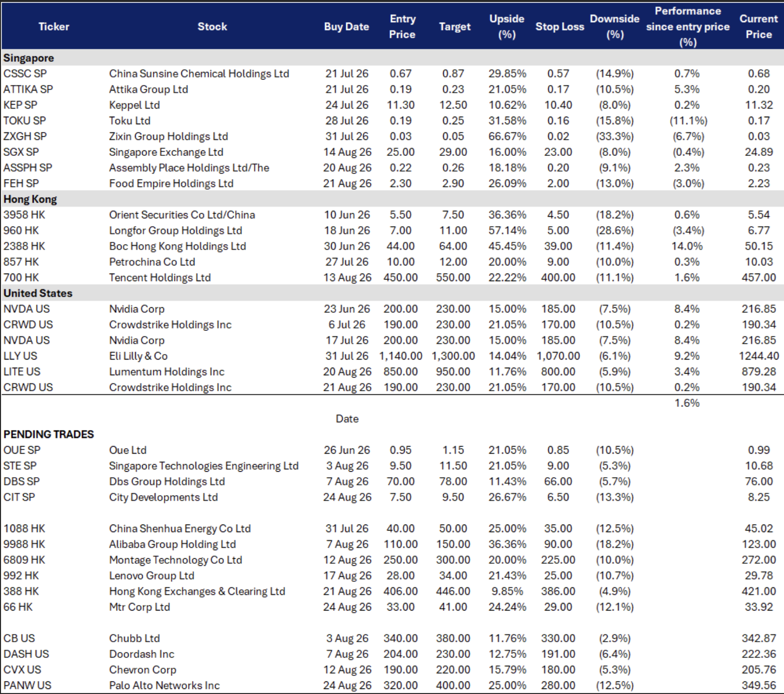784x694 pixels.
Task: Click Longfor's upside value 57.14%
Action: [x=507, y=230]
